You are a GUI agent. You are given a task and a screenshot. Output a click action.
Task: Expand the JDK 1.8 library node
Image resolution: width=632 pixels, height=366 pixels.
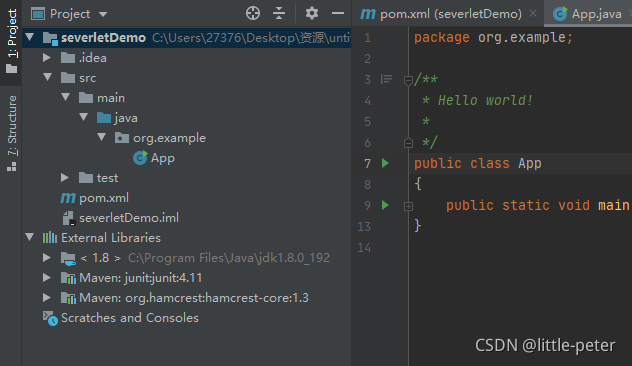(47, 257)
